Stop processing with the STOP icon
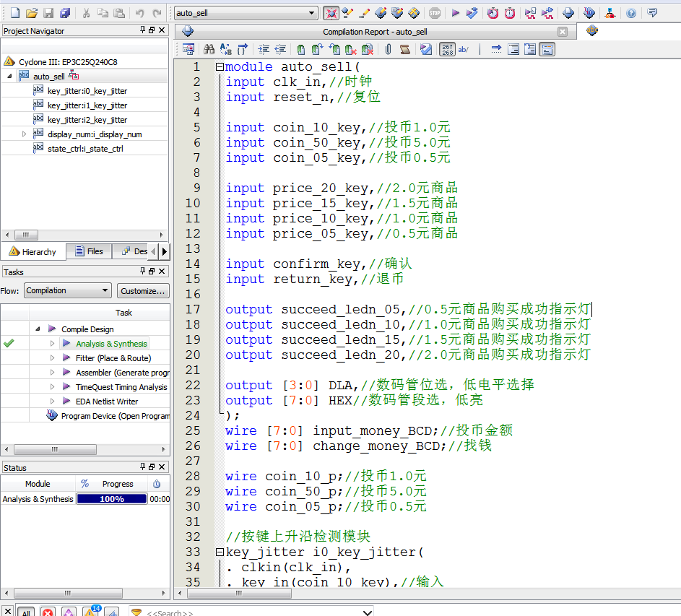 click(x=435, y=13)
